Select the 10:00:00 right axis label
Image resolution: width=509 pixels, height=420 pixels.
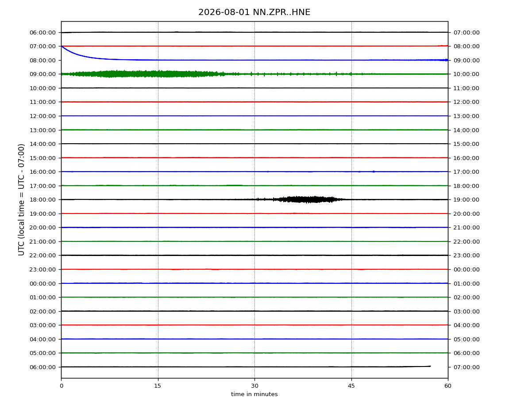(466, 74)
